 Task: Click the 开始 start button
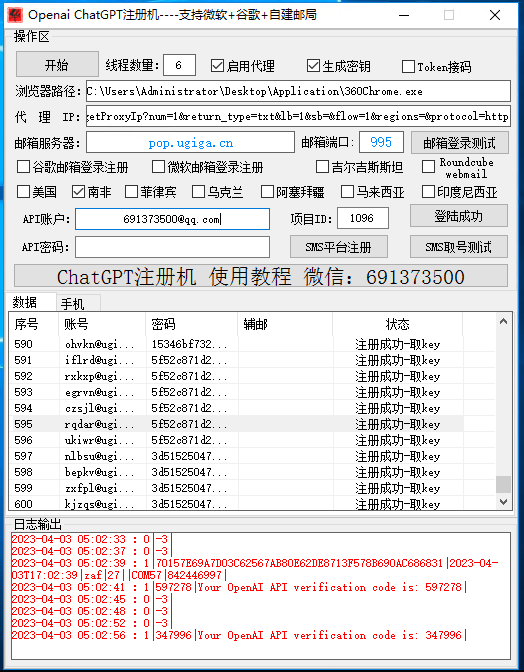(57, 65)
